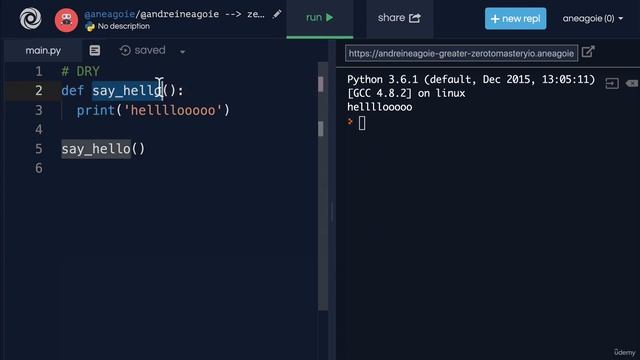Open the share button
The width and height of the screenshot is (640, 360).
[399, 18]
